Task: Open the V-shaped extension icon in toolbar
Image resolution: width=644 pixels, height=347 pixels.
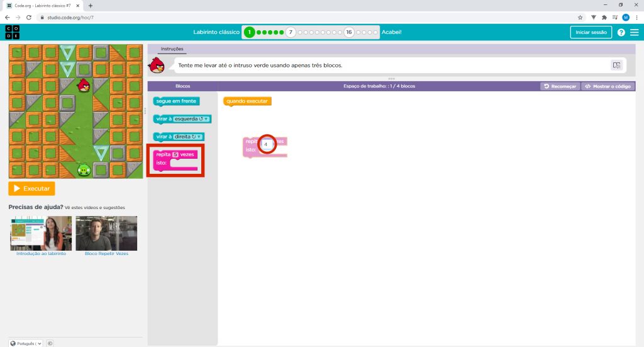Action: point(593,17)
